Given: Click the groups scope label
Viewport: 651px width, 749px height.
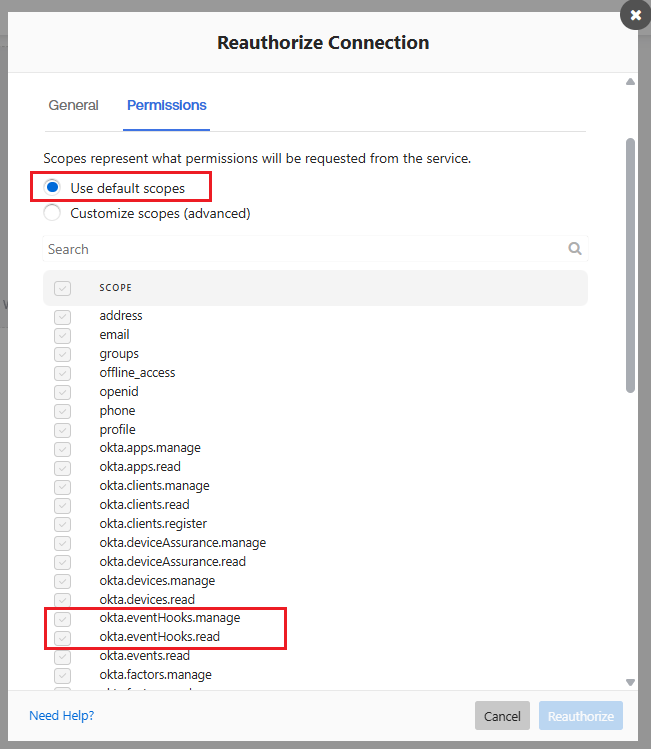Looking at the screenshot, I should click(x=119, y=354).
